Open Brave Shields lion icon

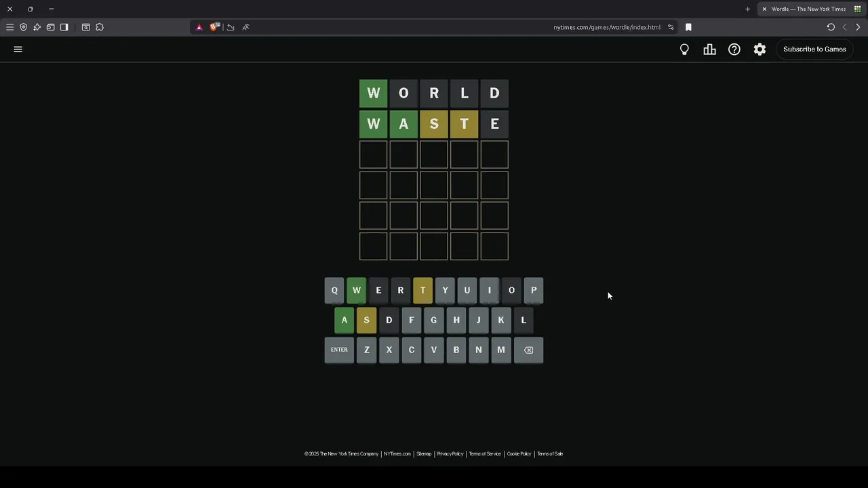[x=214, y=27]
